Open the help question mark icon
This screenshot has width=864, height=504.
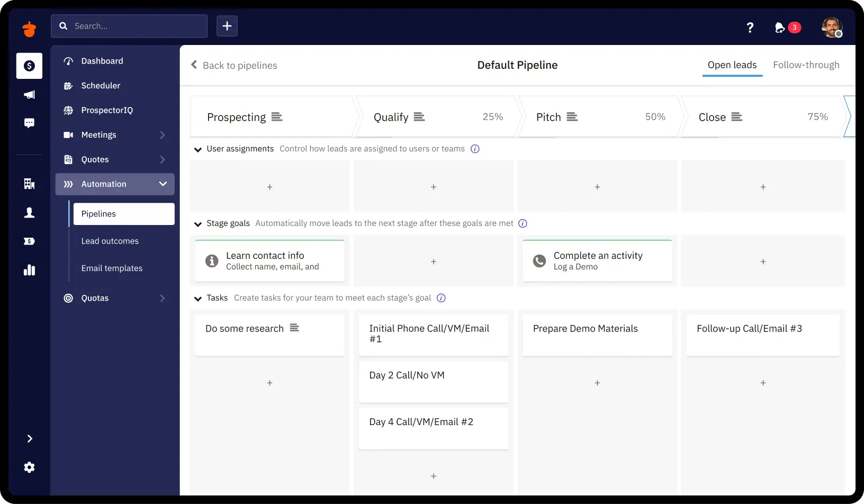[750, 28]
